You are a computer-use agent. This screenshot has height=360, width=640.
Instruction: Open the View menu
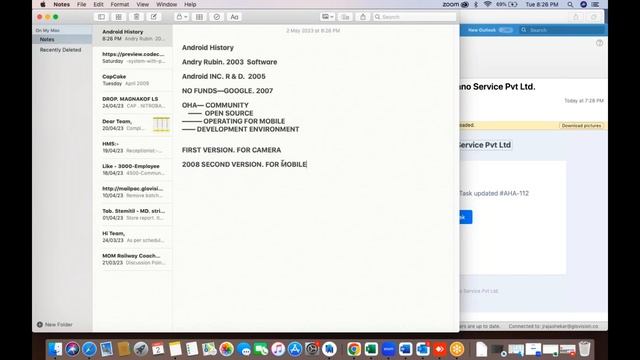142,4
